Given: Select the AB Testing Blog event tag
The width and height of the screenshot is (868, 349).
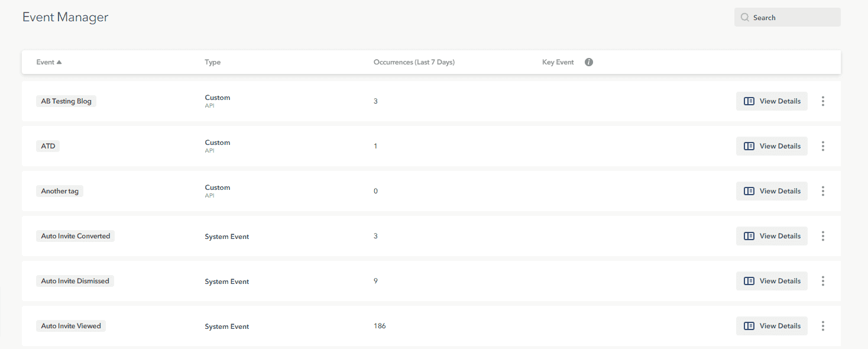Looking at the screenshot, I should pos(66,101).
